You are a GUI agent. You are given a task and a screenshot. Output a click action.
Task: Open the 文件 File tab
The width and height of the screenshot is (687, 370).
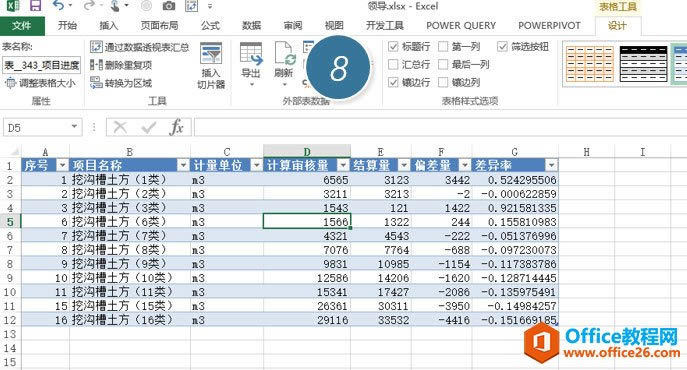pos(22,26)
